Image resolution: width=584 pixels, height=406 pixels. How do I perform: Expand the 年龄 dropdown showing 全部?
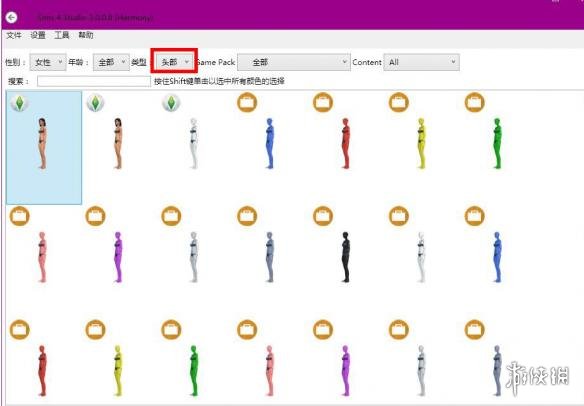click(x=111, y=62)
